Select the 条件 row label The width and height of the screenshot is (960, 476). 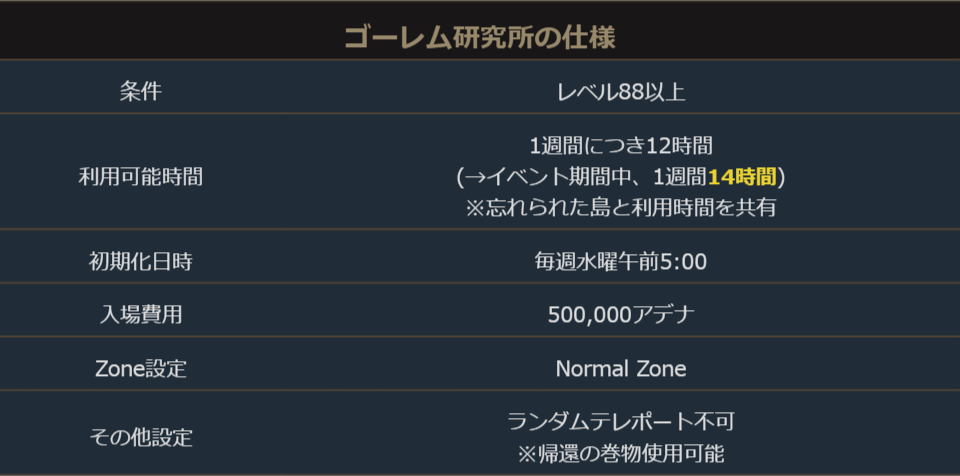coord(140,92)
